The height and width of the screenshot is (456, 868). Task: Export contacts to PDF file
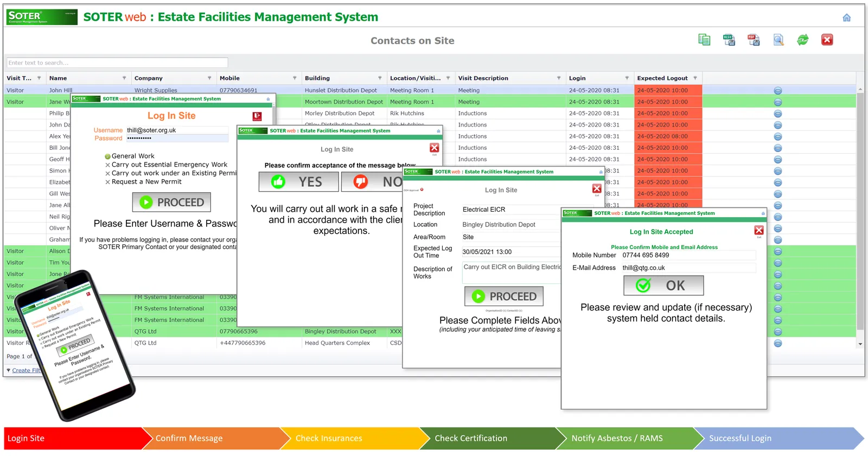click(x=754, y=40)
